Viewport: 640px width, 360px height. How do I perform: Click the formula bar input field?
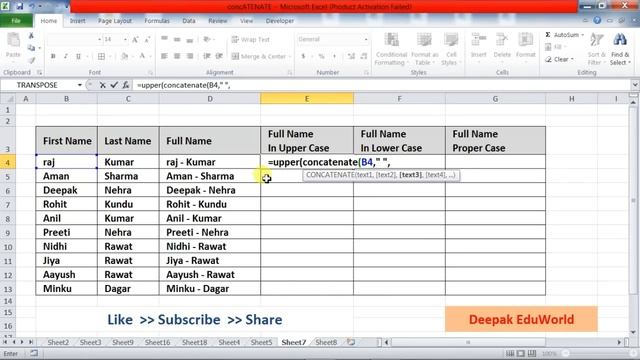[x=382, y=85]
